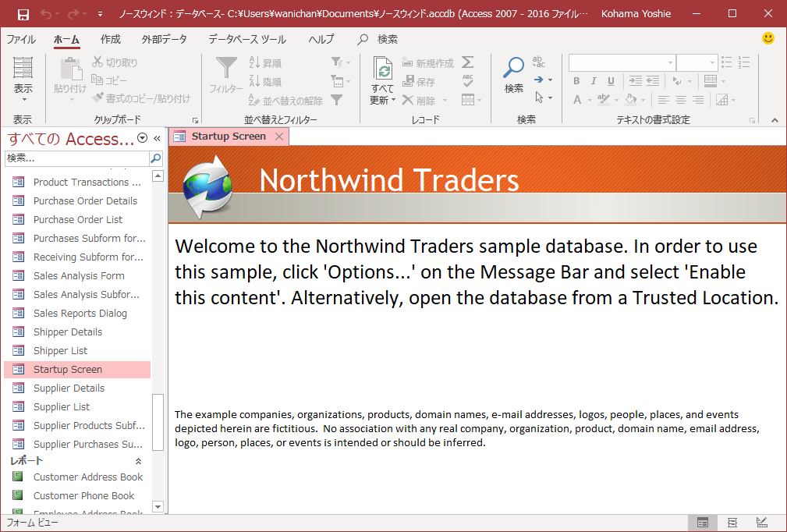This screenshot has width=787, height=532.
Task: Click the filter toggle funnel icon
Action: (x=337, y=100)
